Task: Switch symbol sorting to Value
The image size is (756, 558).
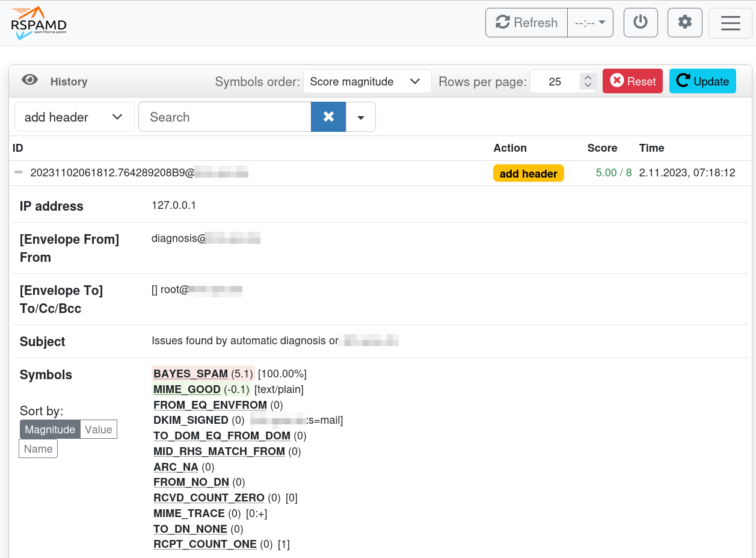Action: click(97, 429)
